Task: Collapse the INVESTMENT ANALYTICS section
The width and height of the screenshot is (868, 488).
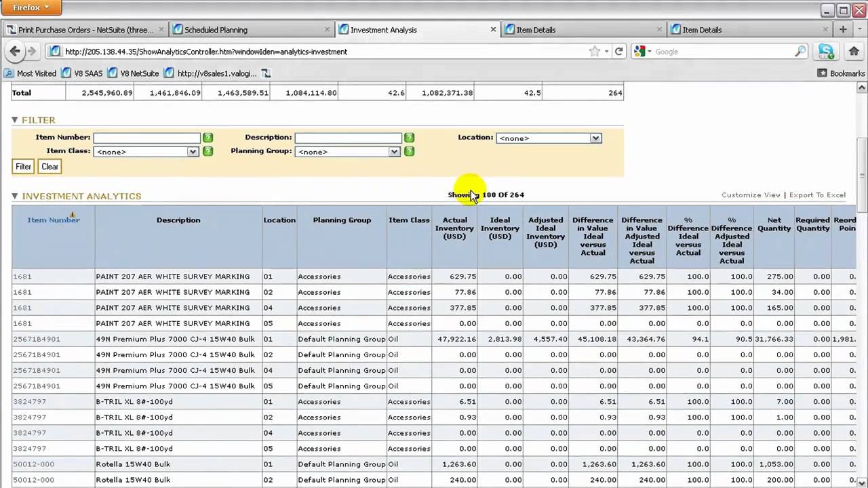Action: click(15, 196)
